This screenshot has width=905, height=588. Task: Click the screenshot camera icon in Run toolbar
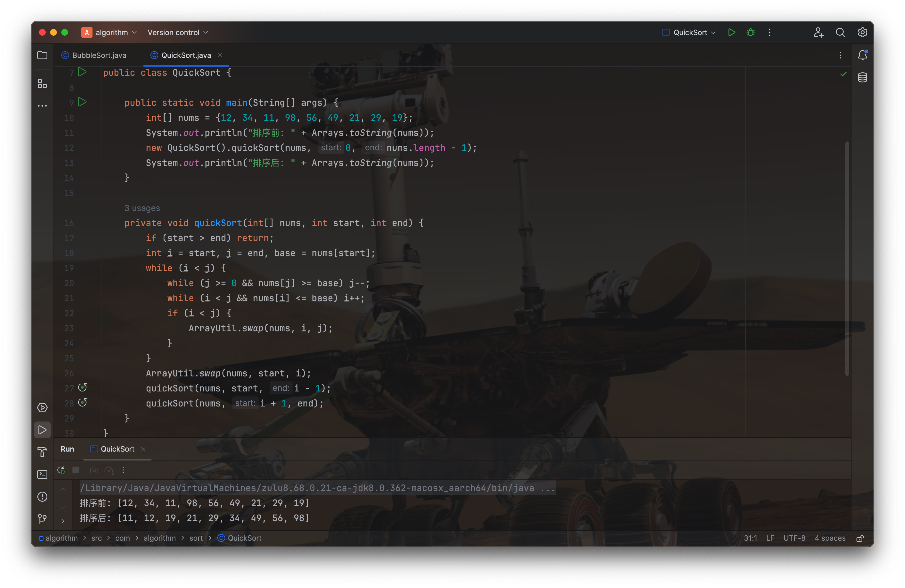point(94,470)
